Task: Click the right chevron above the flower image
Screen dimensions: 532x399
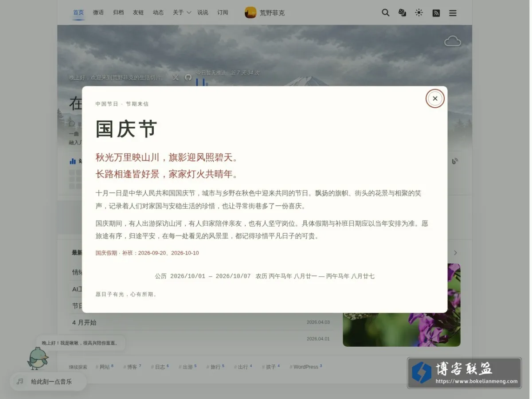Action: (x=455, y=253)
